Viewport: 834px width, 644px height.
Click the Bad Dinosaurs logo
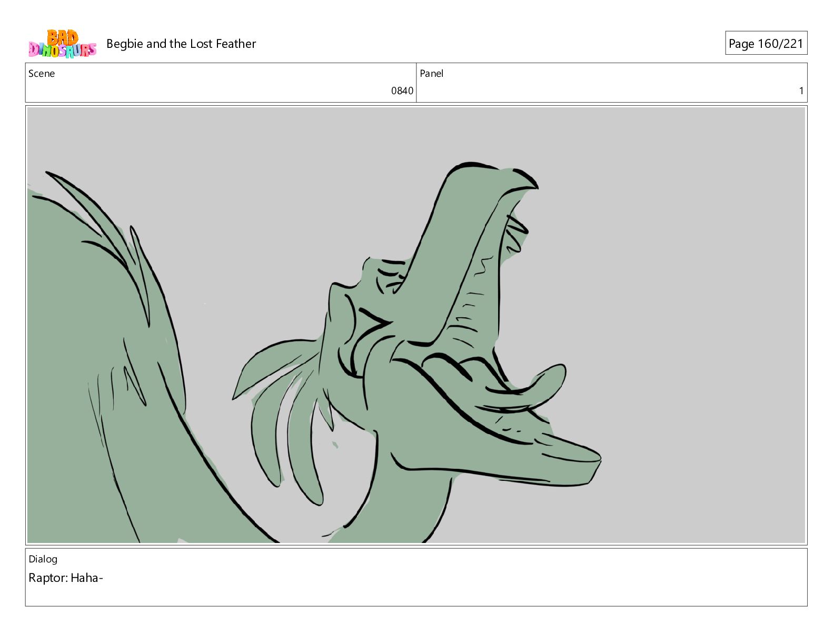pyautogui.click(x=62, y=44)
